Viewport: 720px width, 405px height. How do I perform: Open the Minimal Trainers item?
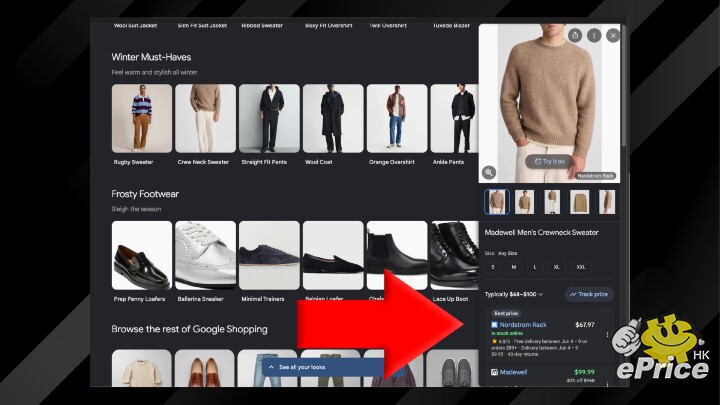269,255
